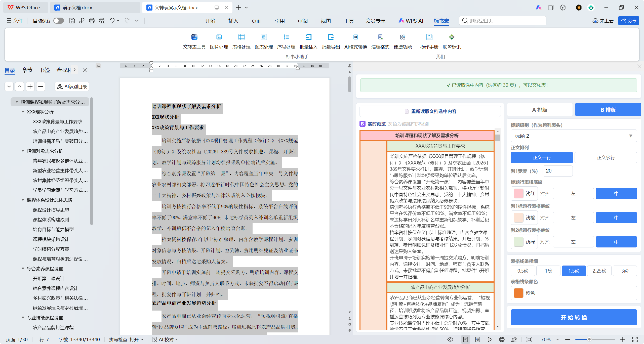Image resolution: width=644 pixels, height=344 pixels.
Task: Collapse 培训对象需求分析 tree node
Action: pyautogui.click(x=23, y=151)
